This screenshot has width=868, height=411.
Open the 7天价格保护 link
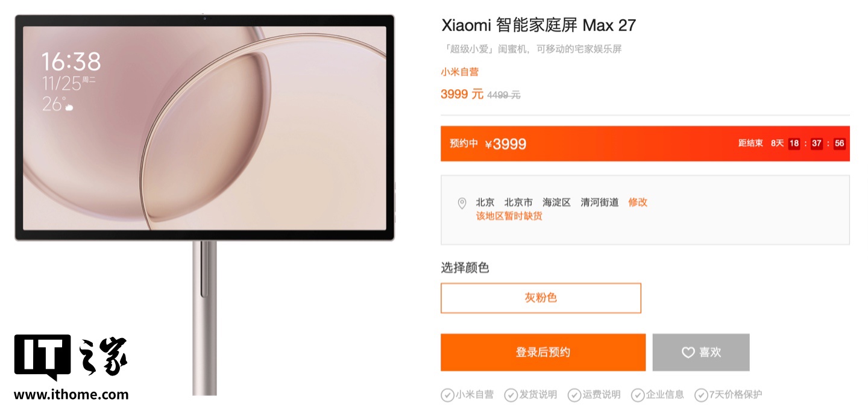coord(735,395)
